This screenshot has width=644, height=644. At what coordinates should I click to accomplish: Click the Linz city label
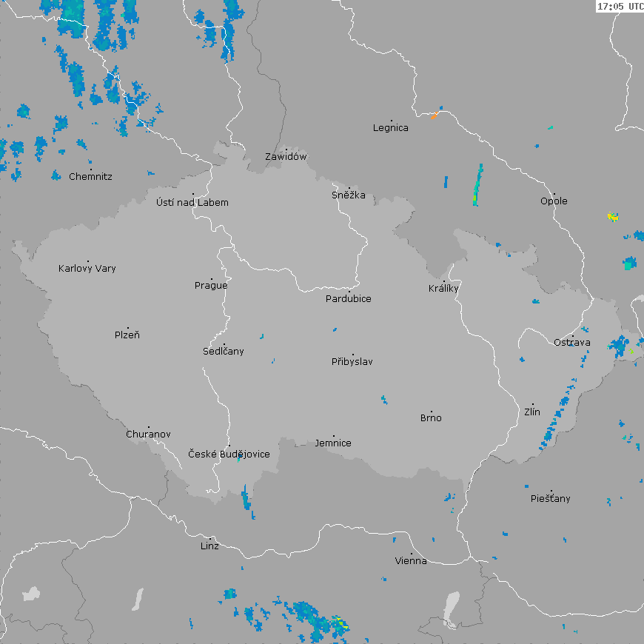click(209, 546)
